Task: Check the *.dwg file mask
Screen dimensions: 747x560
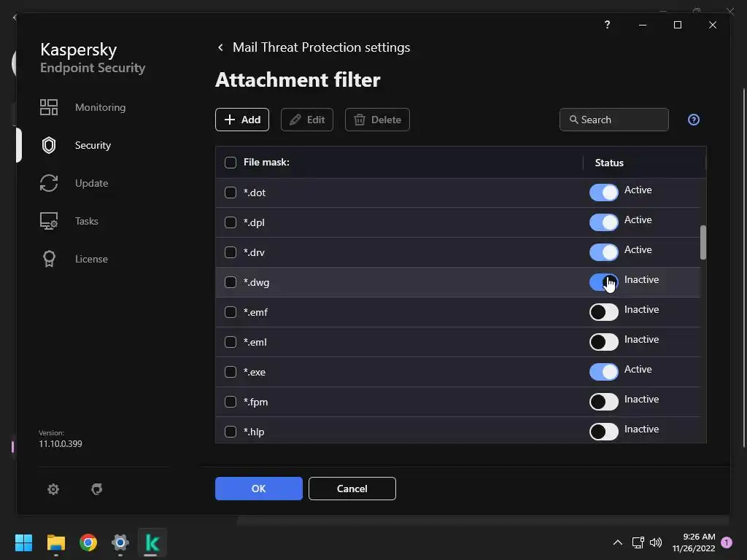Action: [230, 282]
